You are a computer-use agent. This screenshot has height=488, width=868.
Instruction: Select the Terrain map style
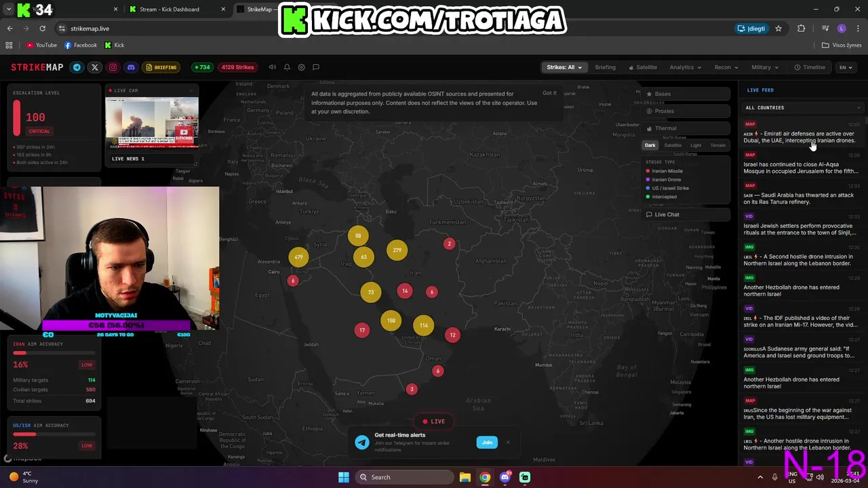[717, 145]
